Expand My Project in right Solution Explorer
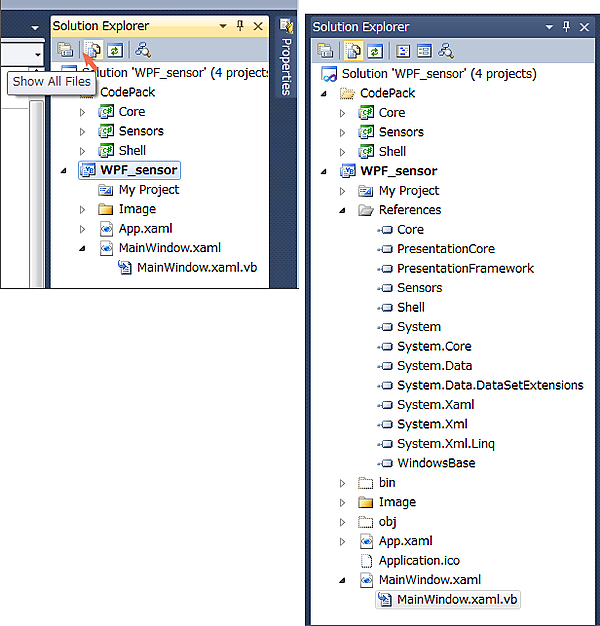 coord(343,191)
